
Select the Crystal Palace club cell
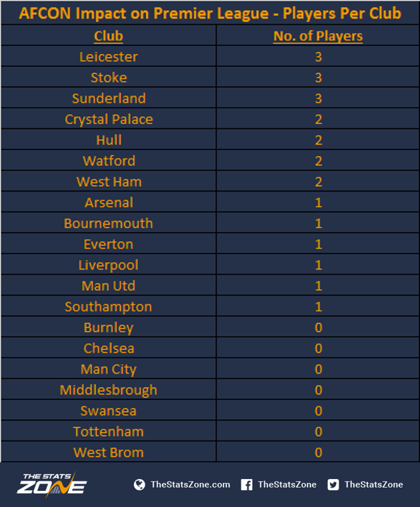click(109, 119)
